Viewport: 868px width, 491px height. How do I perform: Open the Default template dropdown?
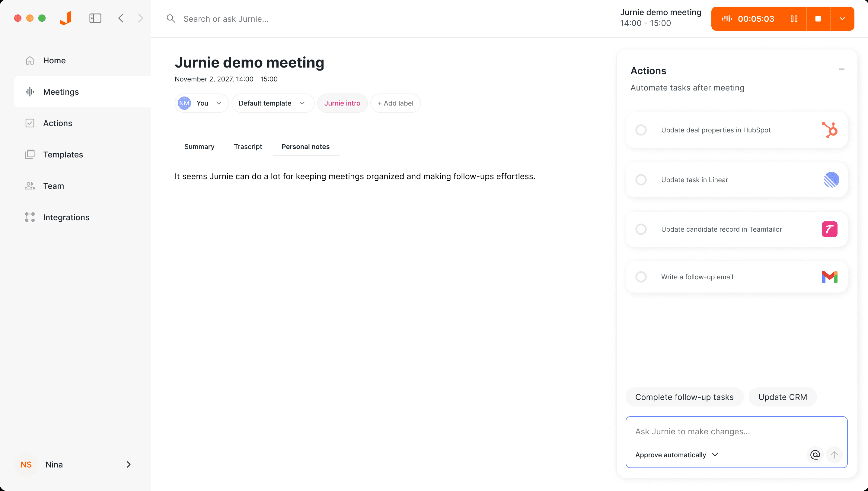pos(272,103)
